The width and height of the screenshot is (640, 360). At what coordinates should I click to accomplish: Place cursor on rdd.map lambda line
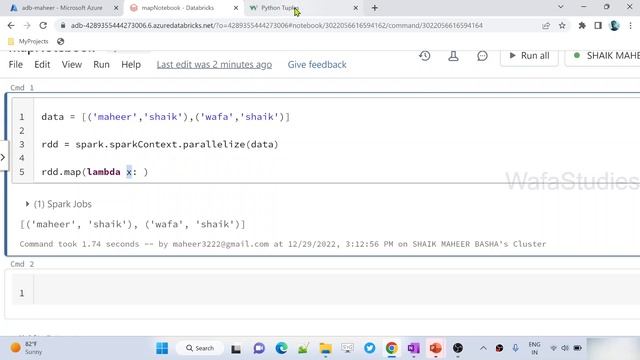[x=95, y=172]
